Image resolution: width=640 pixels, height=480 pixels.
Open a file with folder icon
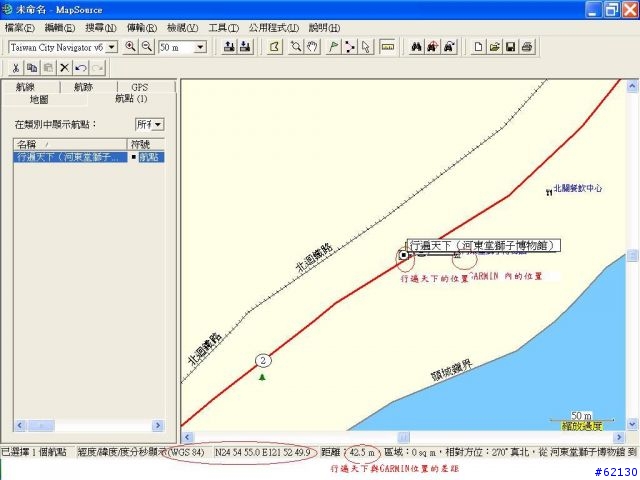pos(495,47)
